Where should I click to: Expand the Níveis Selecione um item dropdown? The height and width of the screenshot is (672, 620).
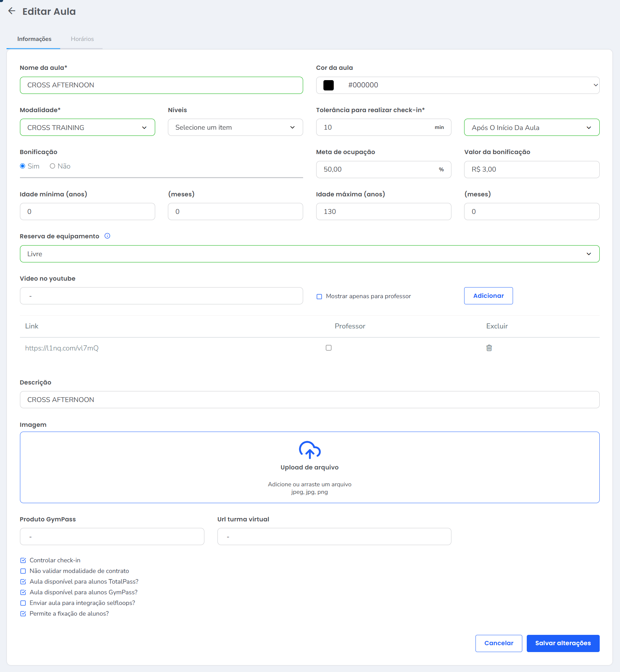pyautogui.click(x=235, y=128)
